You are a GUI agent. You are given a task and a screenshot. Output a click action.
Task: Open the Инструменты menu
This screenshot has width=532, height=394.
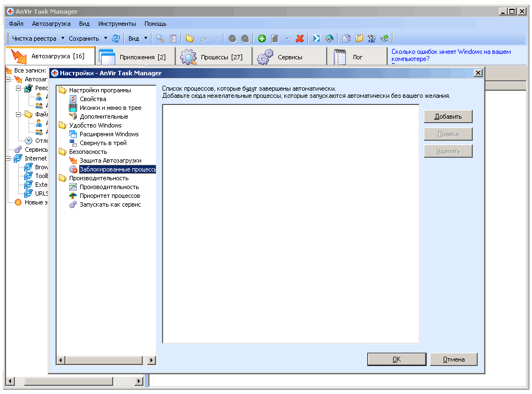click(x=117, y=24)
